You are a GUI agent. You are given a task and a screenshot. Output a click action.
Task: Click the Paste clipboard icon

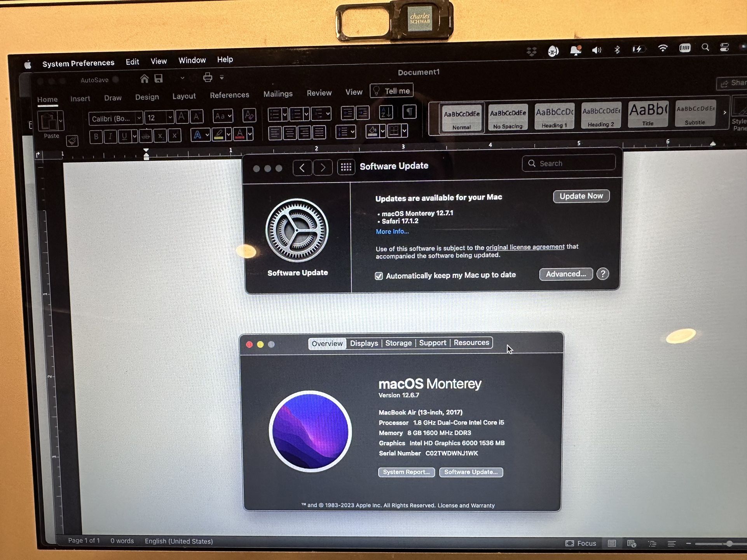[x=48, y=121]
